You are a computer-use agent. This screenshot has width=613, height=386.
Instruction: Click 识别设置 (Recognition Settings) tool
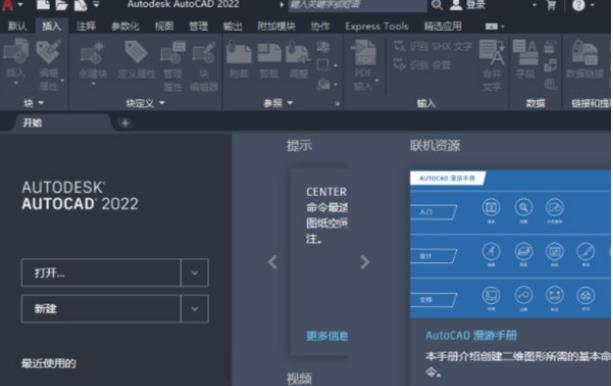tap(422, 65)
